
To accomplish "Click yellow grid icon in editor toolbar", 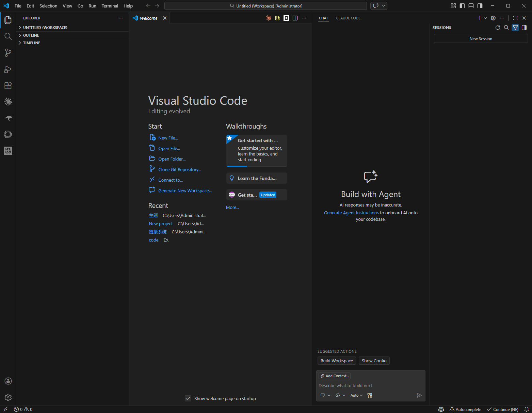I will click(x=277, y=18).
